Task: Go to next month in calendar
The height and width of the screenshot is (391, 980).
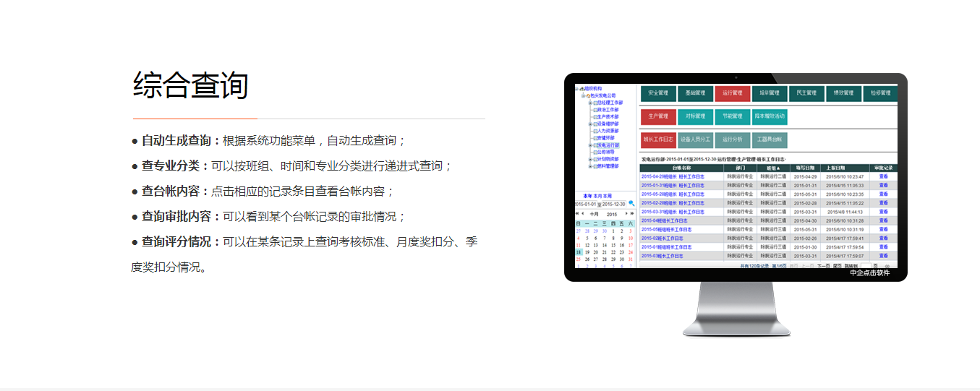Action: (x=626, y=213)
